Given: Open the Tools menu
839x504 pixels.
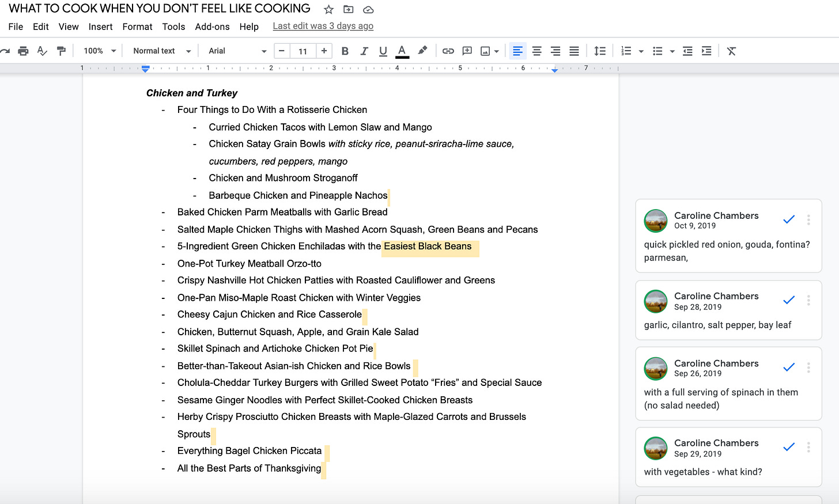Looking at the screenshot, I should (x=173, y=26).
